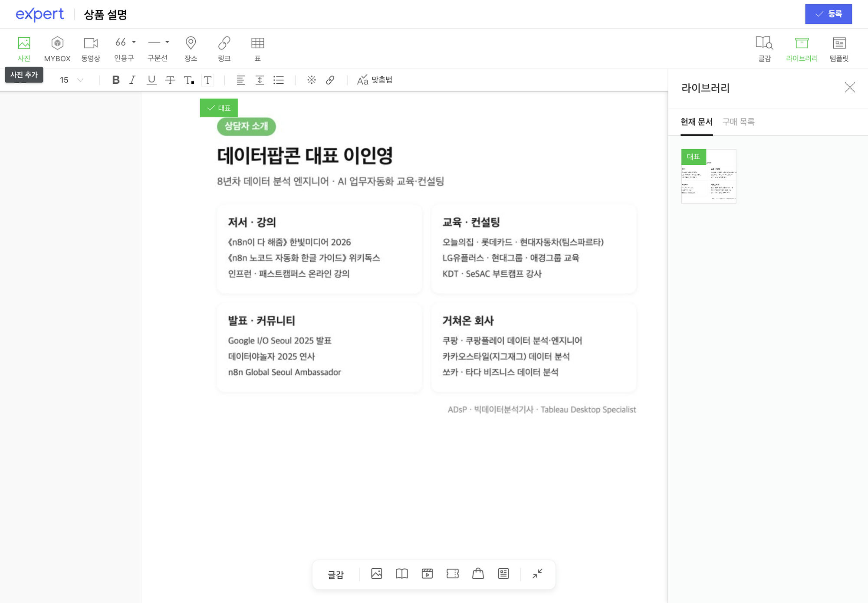Expand the 구분선 style dropdown arrow
This screenshot has height=603, width=868.
pyautogui.click(x=167, y=42)
